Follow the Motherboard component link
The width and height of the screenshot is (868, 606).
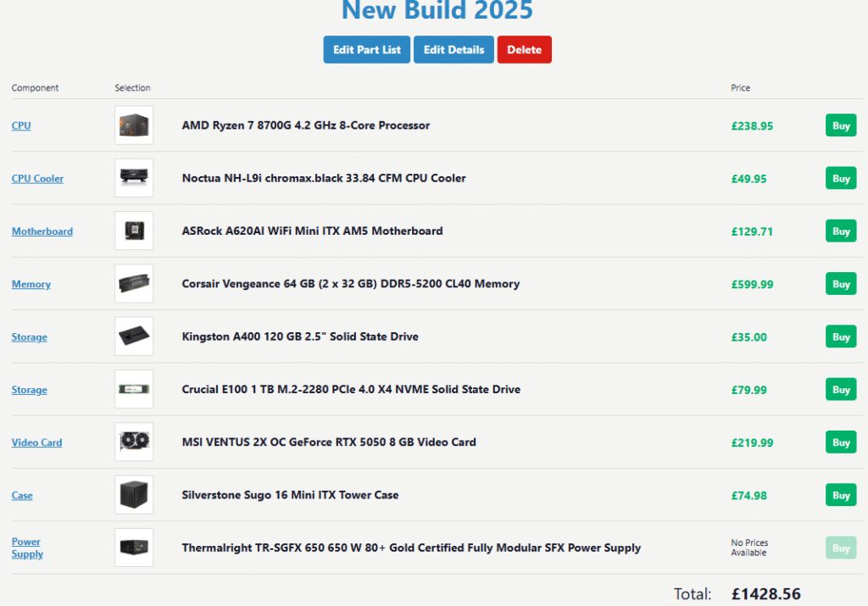coord(42,231)
